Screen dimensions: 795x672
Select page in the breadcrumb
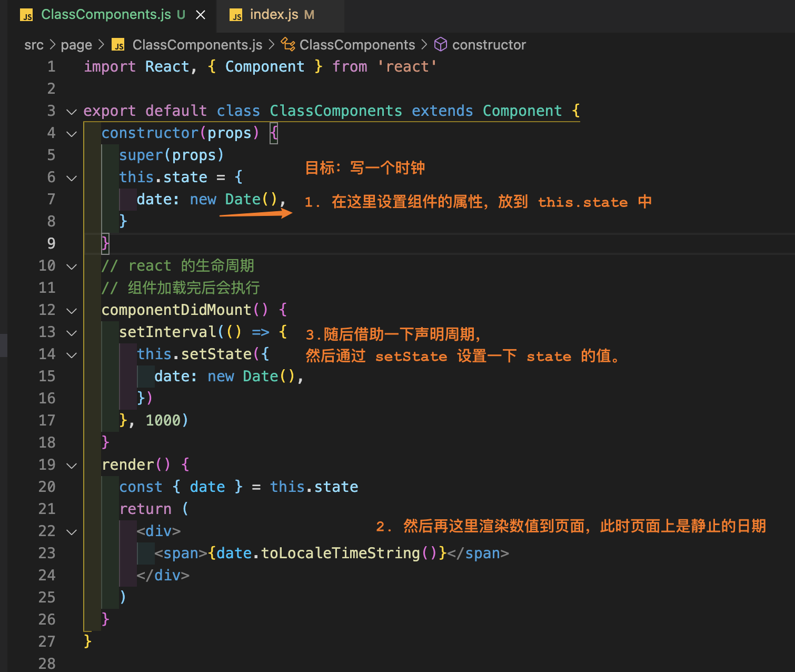76,45
